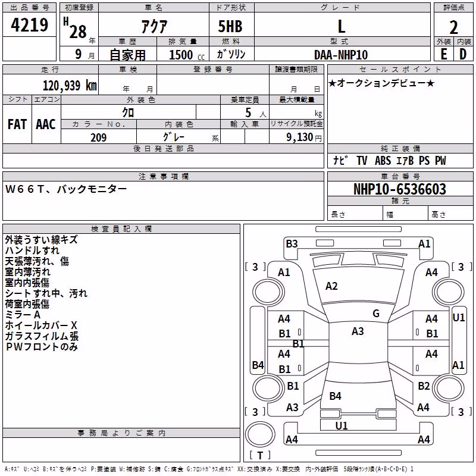
Task: Select the exterior color クロ
Action: coord(128,112)
